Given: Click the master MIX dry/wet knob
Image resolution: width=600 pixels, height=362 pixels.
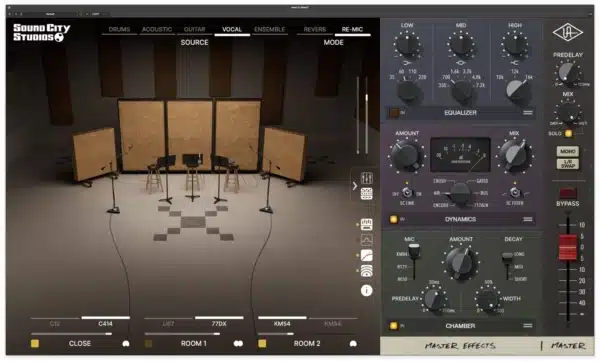Looking at the screenshot, I should [568, 113].
